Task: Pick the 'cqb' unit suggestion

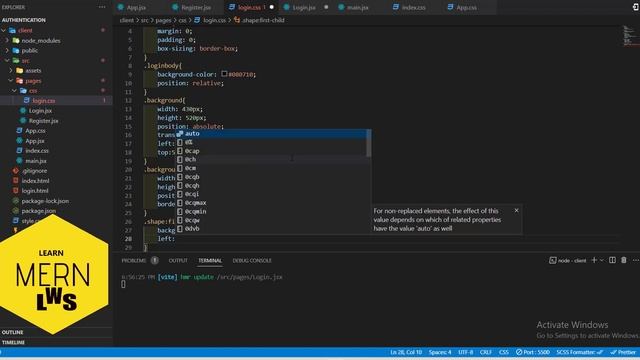Action: [x=271, y=177]
